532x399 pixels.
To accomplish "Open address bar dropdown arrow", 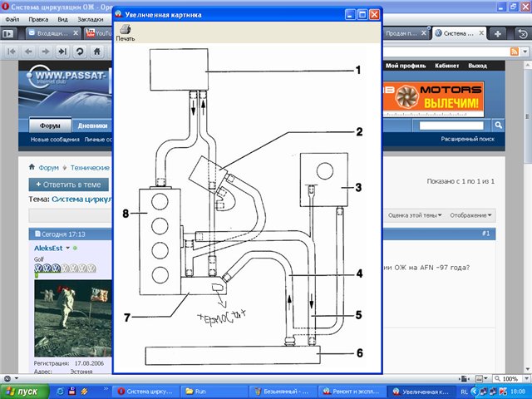I will click(x=525, y=52).
